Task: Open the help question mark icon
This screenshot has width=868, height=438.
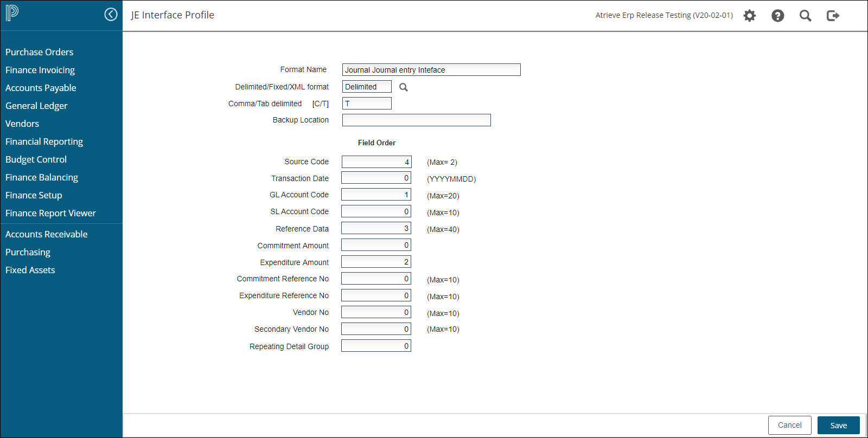Action: click(x=777, y=16)
